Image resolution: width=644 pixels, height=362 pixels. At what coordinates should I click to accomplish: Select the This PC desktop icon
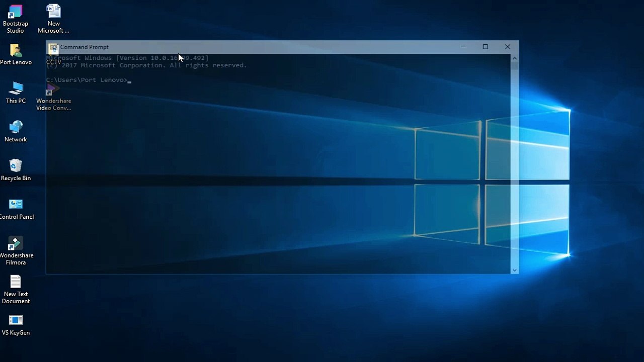click(x=16, y=93)
